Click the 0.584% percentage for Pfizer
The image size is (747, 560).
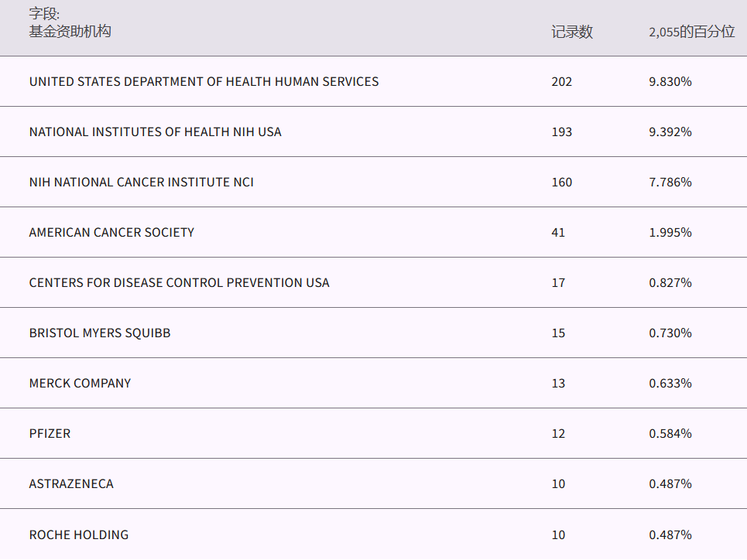pos(670,433)
